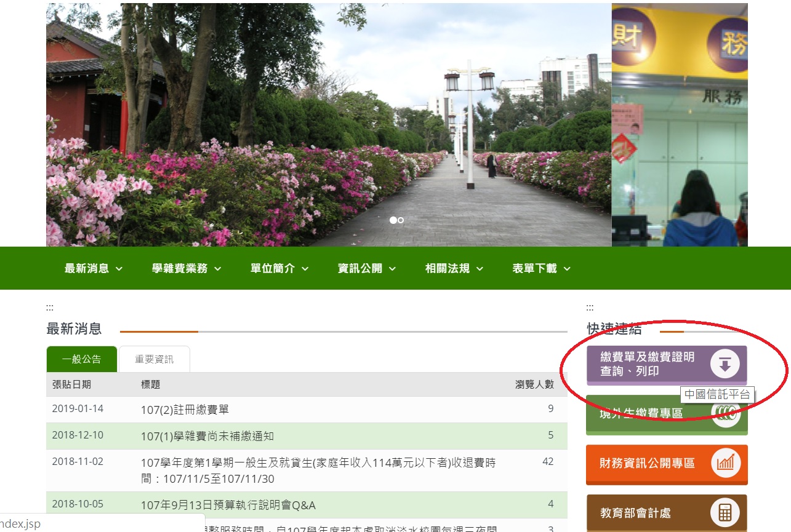The height and width of the screenshot is (532, 791).
Task: Open the 相關法規 navigation menu
Action: [454, 268]
